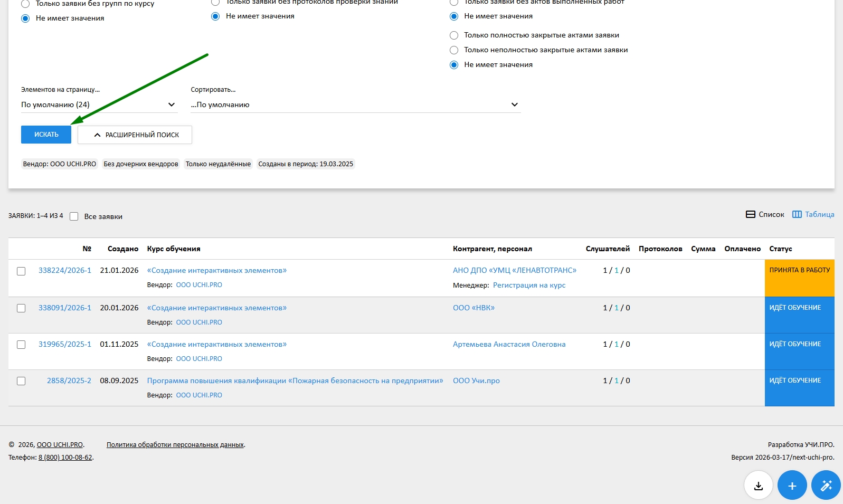The width and height of the screenshot is (843, 504).
Task: Select checkbox for order 338224/2026-1
Action: [x=21, y=271]
